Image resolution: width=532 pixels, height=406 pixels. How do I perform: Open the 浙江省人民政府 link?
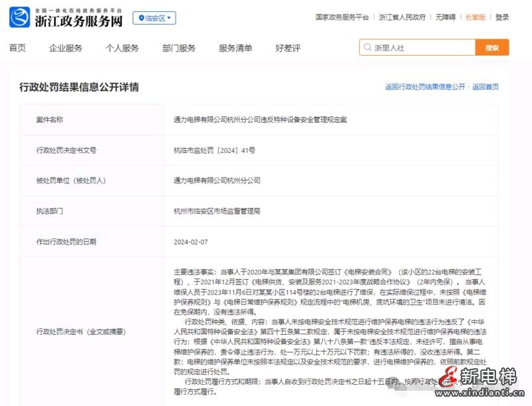tap(402, 17)
